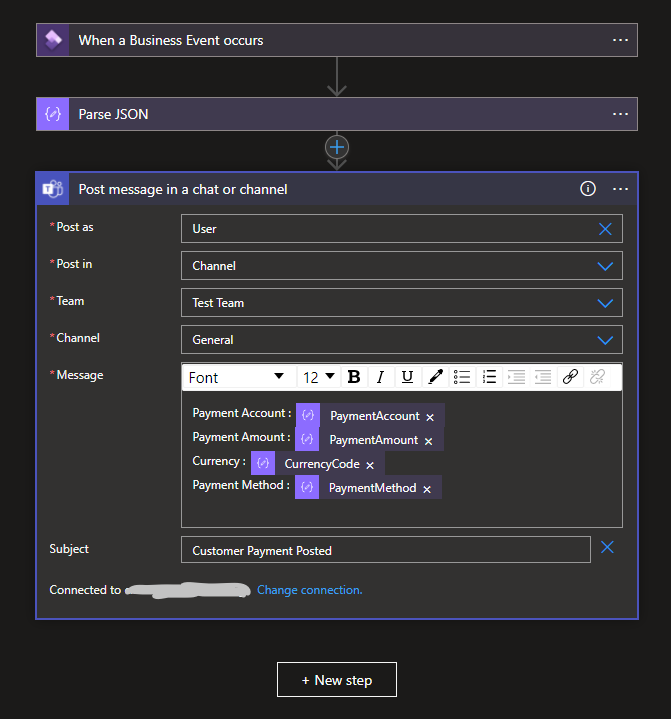Open the font color highlighter picker
Screen dimensions: 671x719
435,377
